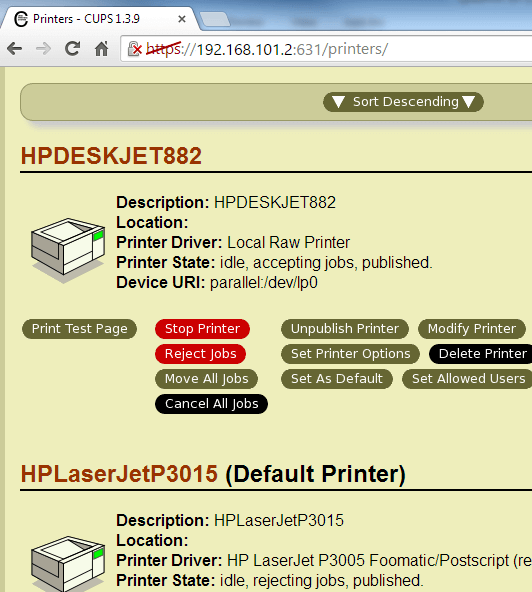Click the '(Default Printer)' heading text
The width and height of the screenshot is (532, 592).
pos(315,474)
